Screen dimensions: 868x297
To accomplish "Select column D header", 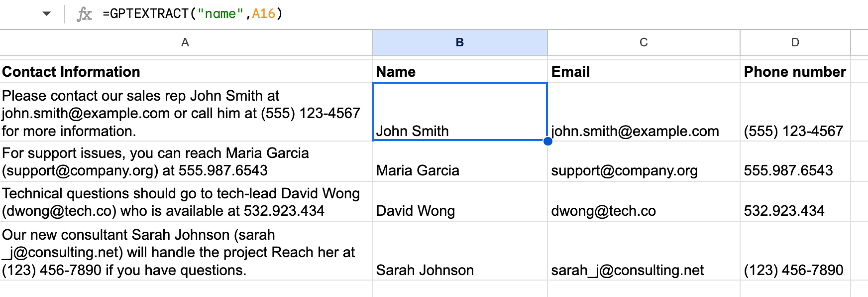I will coord(795,42).
